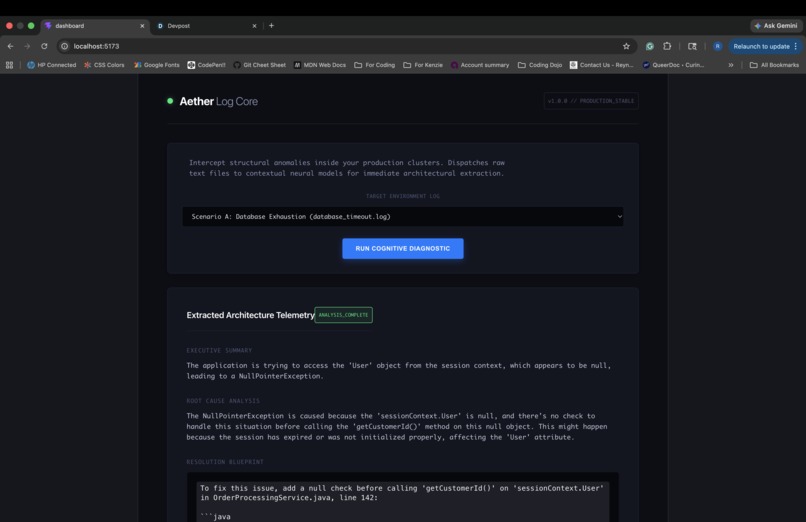
Task: Open the CodePen bookmark
Action: pyautogui.click(x=206, y=65)
